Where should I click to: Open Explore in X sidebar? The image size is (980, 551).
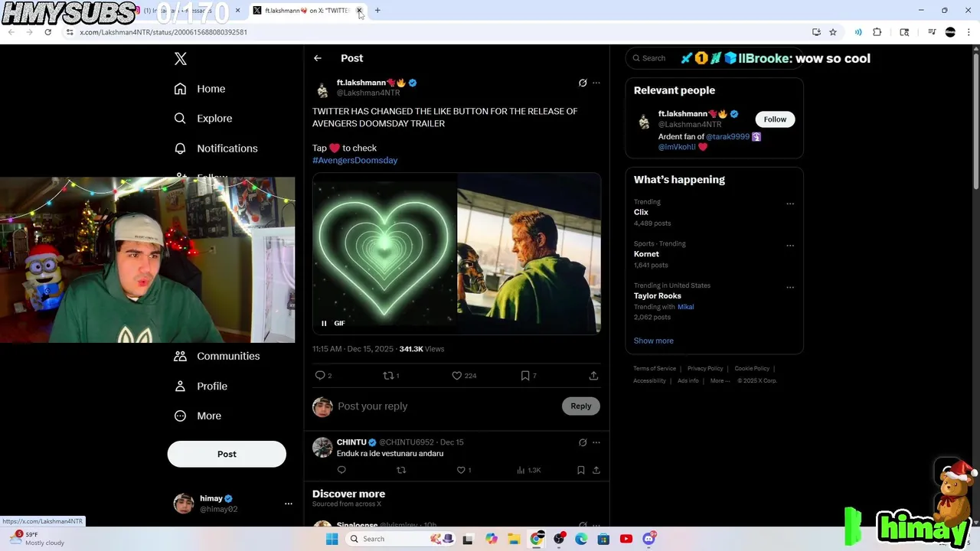[x=203, y=119]
